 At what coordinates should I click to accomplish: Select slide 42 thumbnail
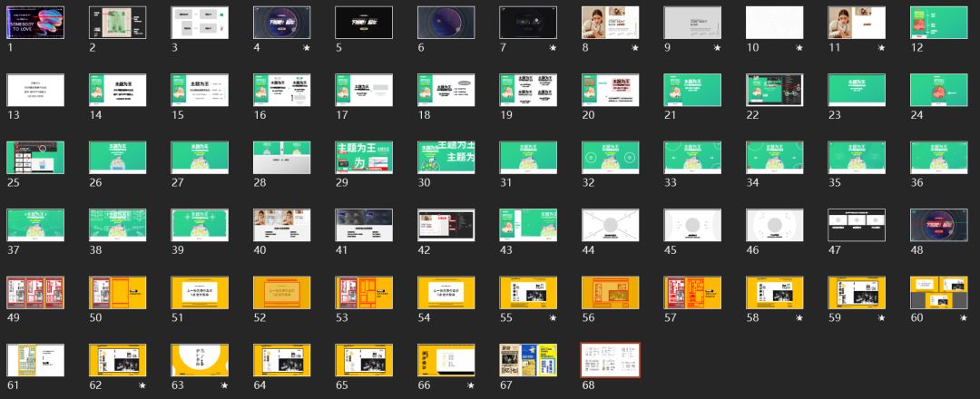click(x=446, y=225)
